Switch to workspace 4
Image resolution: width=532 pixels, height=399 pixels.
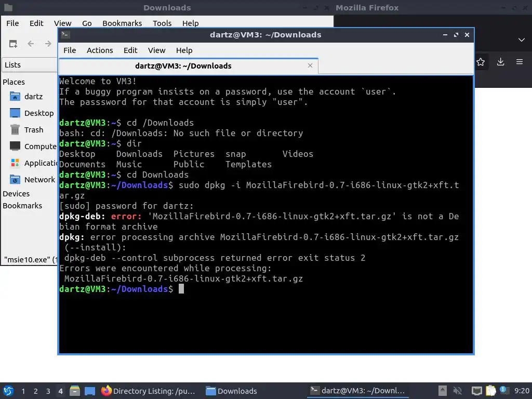point(60,391)
